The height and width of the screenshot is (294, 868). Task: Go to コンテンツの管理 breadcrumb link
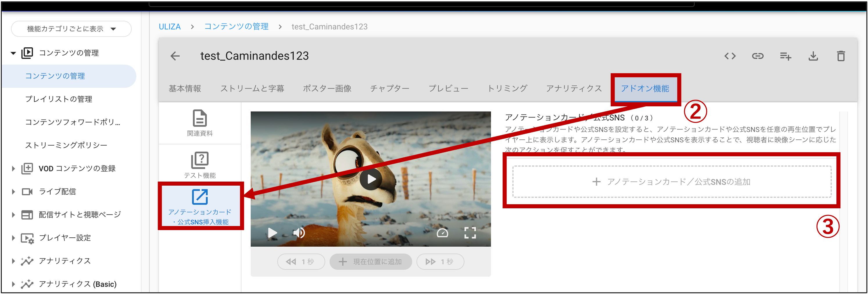(x=236, y=27)
